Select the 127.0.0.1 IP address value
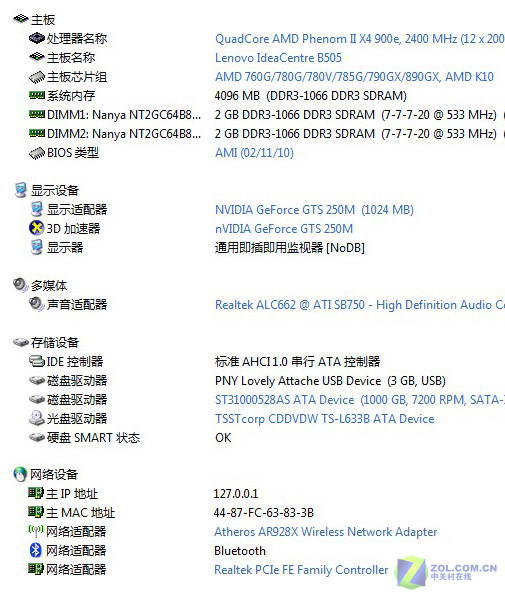The height and width of the screenshot is (595, 505). (236, 493)
